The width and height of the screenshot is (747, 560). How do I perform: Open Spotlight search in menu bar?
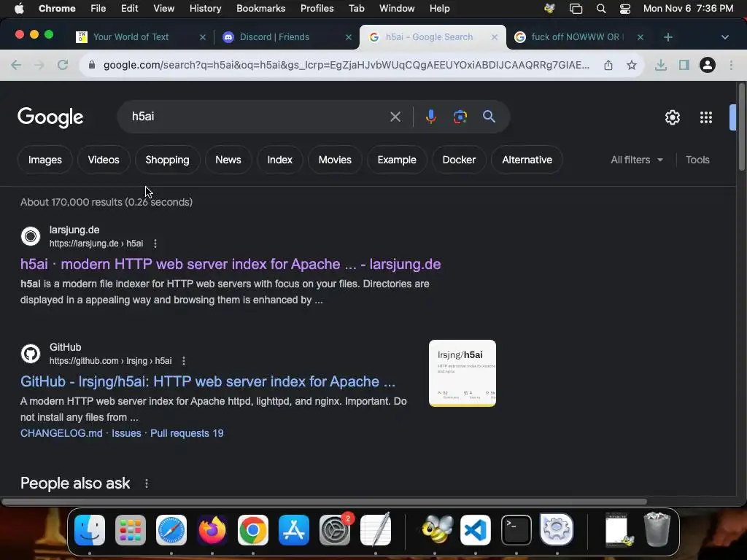pos(601,9)
